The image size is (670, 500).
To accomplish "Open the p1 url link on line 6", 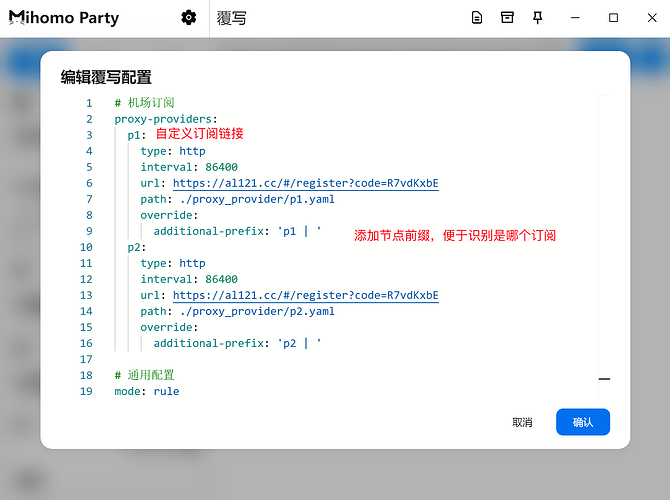I will pyautogui.click(x=306, y=183).
